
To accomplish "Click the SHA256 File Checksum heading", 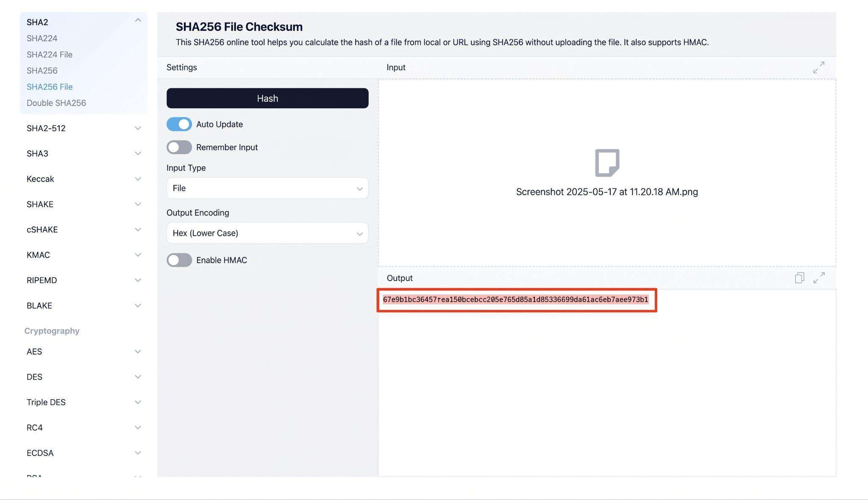I will point(239,27).
